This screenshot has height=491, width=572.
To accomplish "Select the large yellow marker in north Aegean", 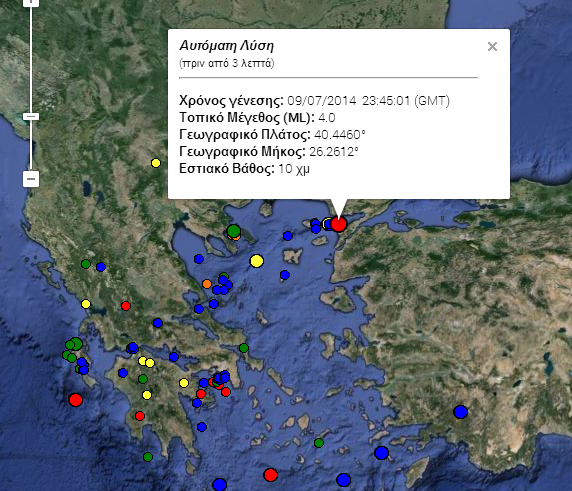I will (x=257, y=261).
